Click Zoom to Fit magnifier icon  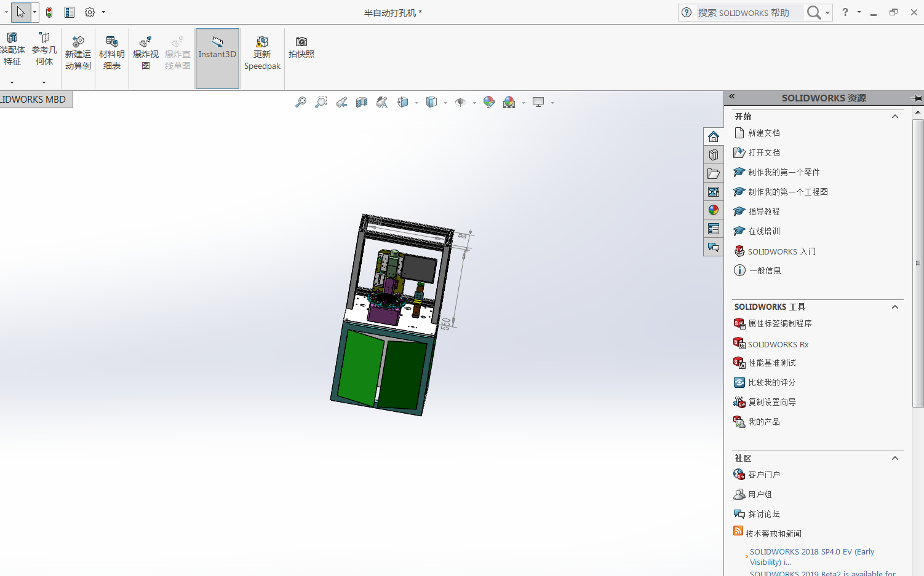(x=301, y=102)
